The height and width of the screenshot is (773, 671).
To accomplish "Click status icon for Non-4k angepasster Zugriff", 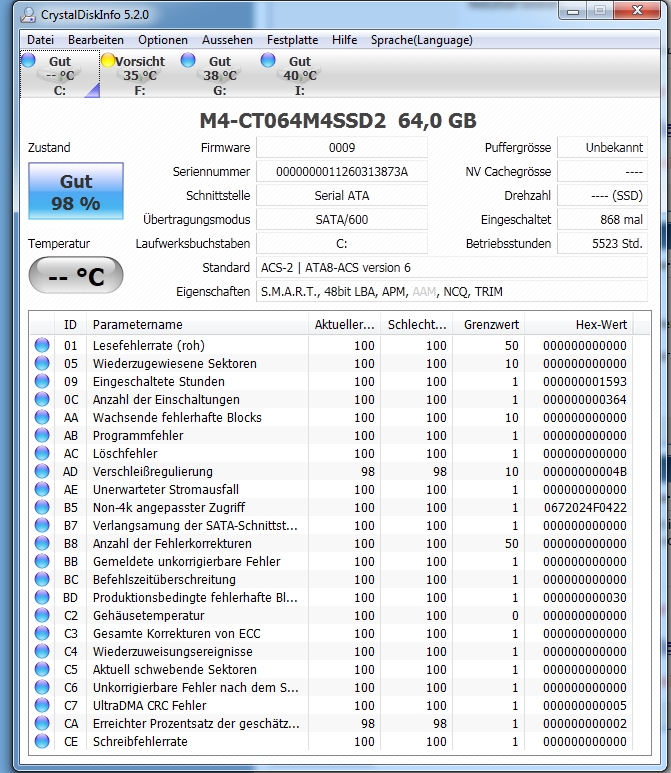I will (x=42, y=507).
